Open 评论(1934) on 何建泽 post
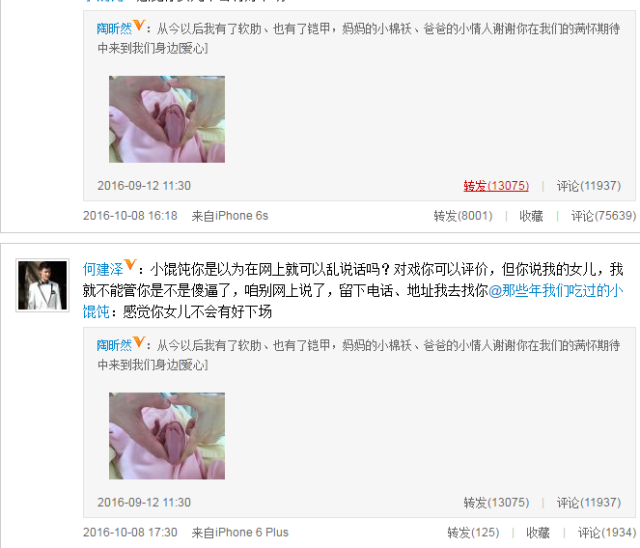The height and width of the screenshot is (548, 640). coord(607,532)
